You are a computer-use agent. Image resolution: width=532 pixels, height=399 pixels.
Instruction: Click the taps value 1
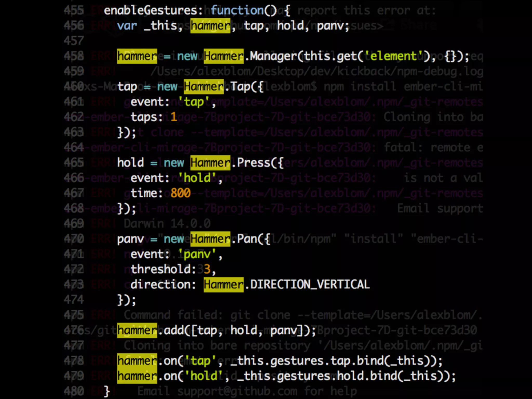coord(174,117)
